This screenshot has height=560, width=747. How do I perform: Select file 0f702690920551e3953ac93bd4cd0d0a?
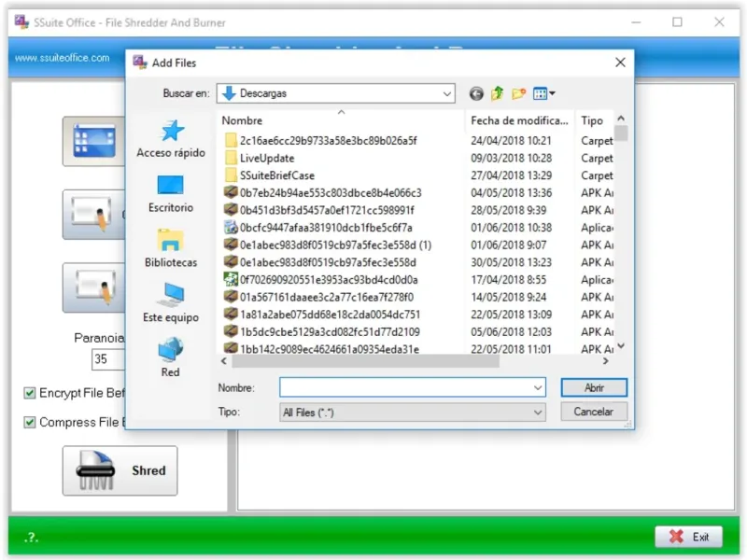point(321,279)
